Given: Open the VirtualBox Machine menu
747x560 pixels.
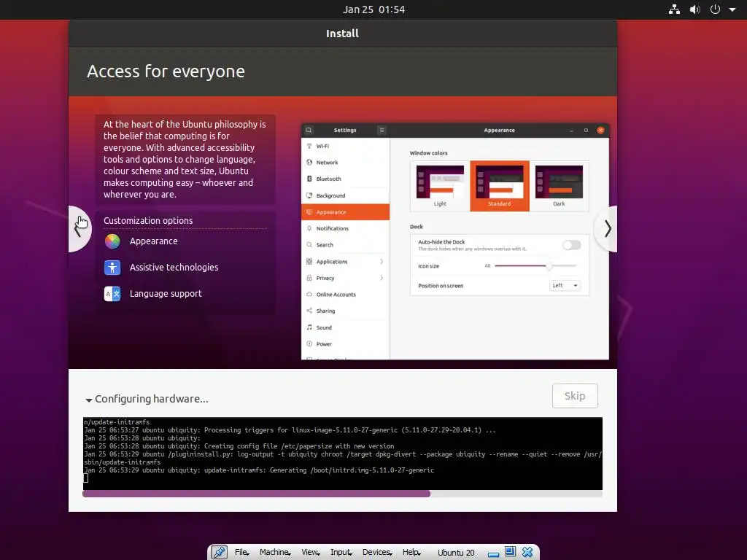Looking at the screenshot, I should coord(275,553).
